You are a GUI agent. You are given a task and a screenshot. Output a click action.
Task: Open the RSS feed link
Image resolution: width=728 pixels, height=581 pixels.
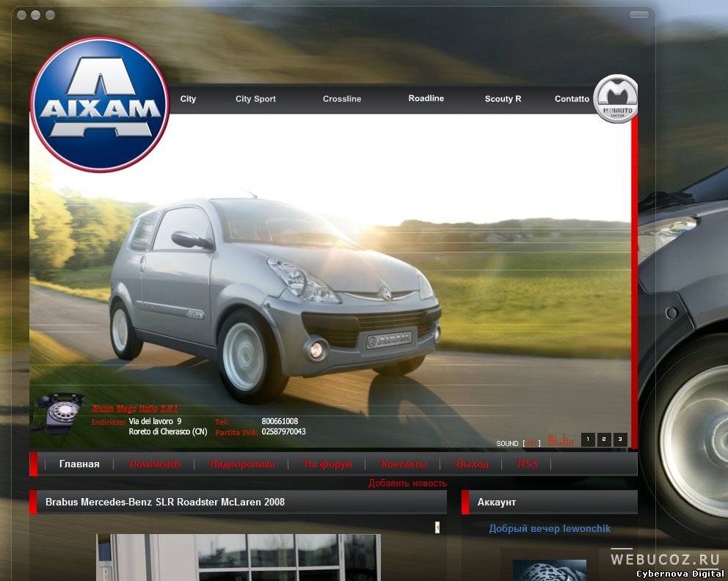528,464
